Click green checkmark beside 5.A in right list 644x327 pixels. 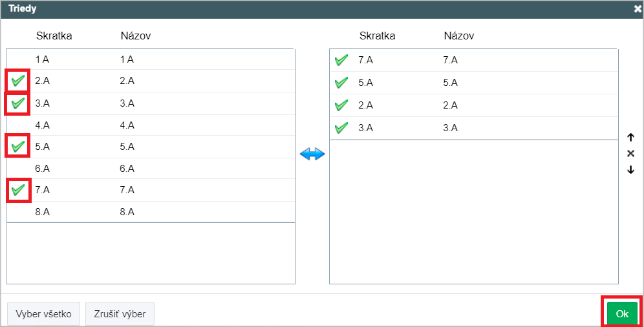341,83
